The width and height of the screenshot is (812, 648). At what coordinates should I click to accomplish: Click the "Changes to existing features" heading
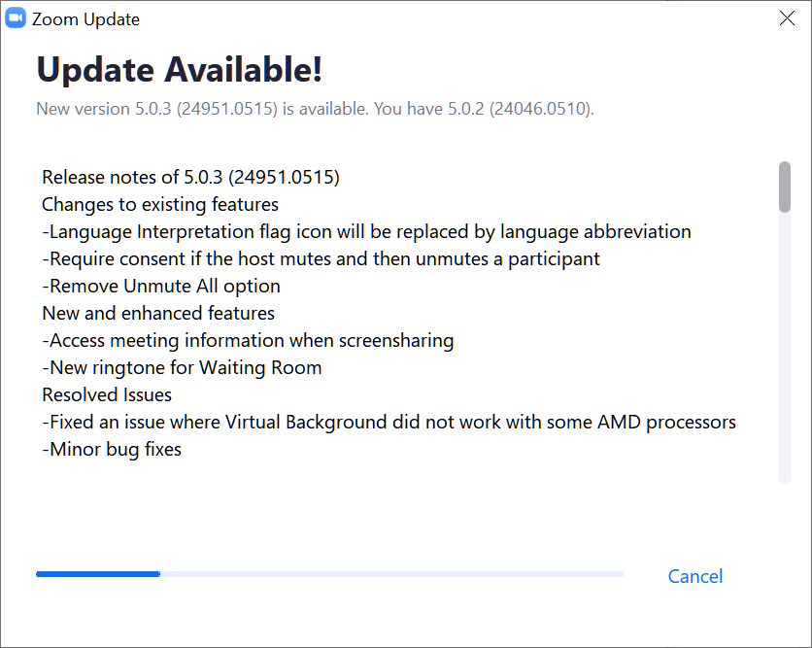point(160,204)
